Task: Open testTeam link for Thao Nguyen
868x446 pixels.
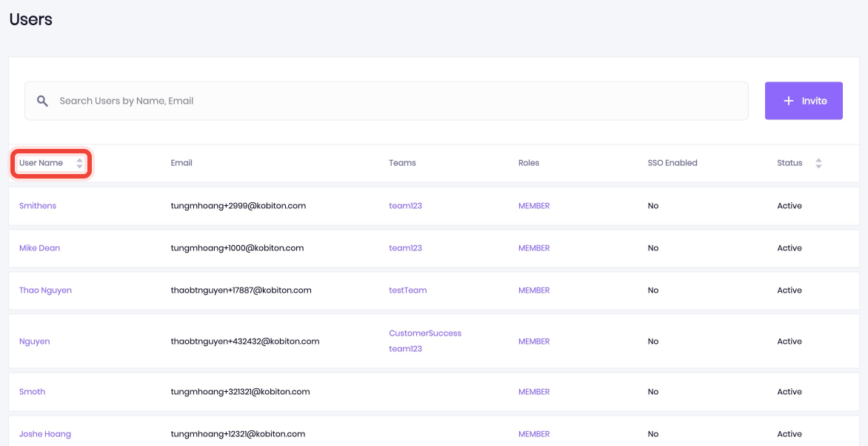Action: click(407, 290)
